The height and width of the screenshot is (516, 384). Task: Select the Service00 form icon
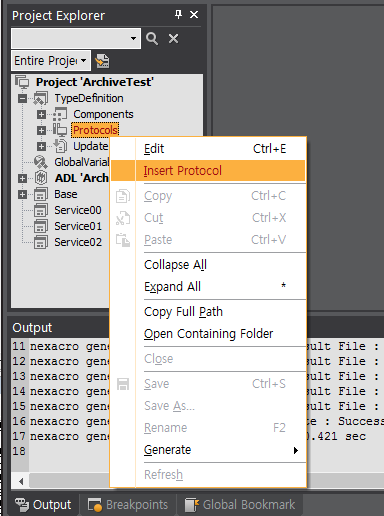pos(41,210)
